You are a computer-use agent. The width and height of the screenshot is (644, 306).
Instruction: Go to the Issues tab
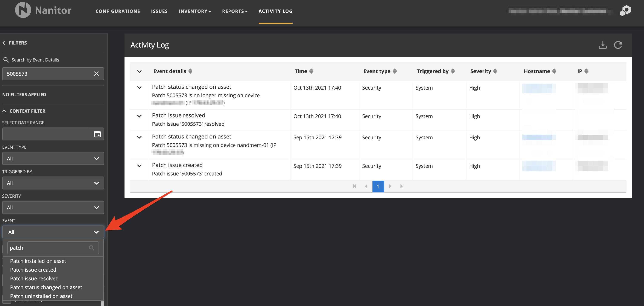[159, 11]
